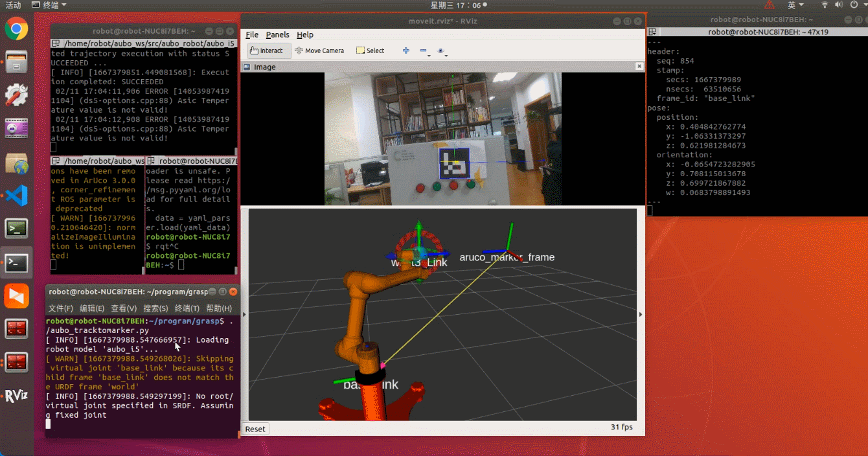Open the Panels menu in RViz

tap(277, 35)
